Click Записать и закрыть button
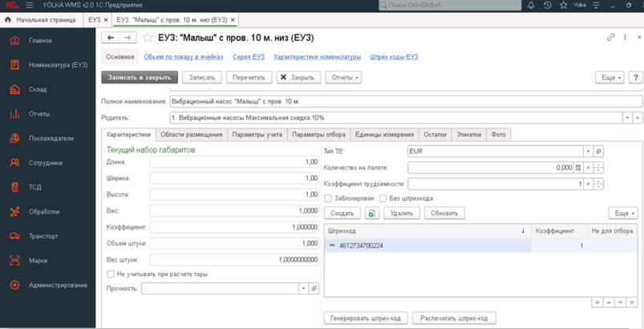This screenshot has height=329, width=644. point(139,78)
